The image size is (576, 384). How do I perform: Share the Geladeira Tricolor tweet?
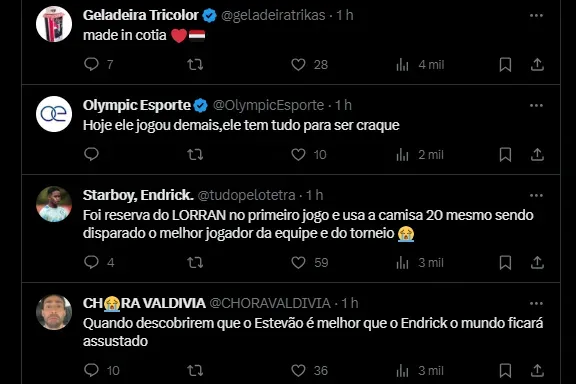(537, 64)
